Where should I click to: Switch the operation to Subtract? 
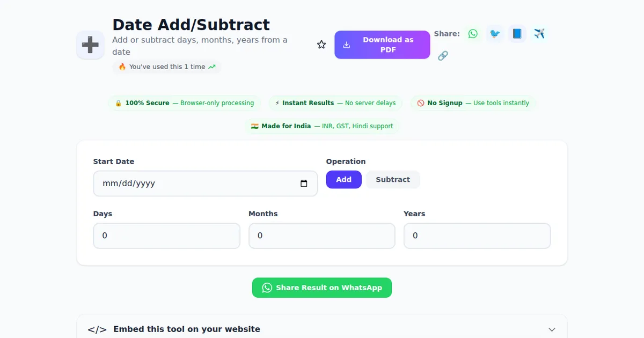pos(393,180)
